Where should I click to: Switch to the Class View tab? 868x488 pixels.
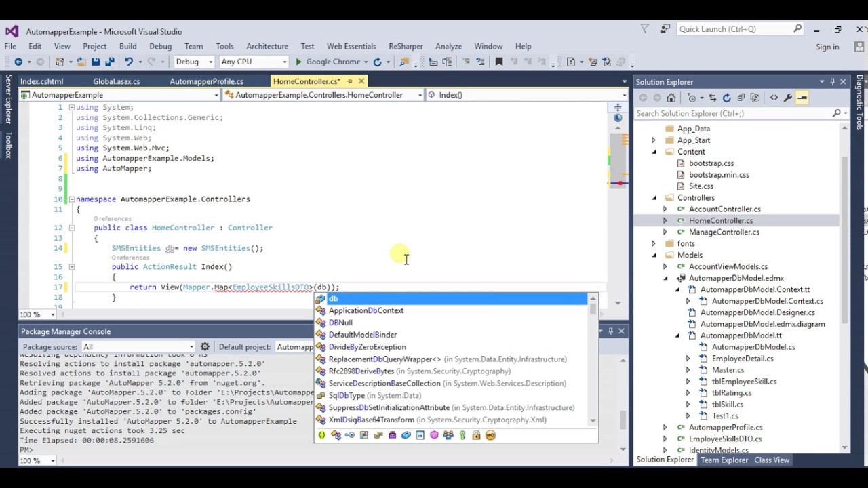click(x=772, y=460)
